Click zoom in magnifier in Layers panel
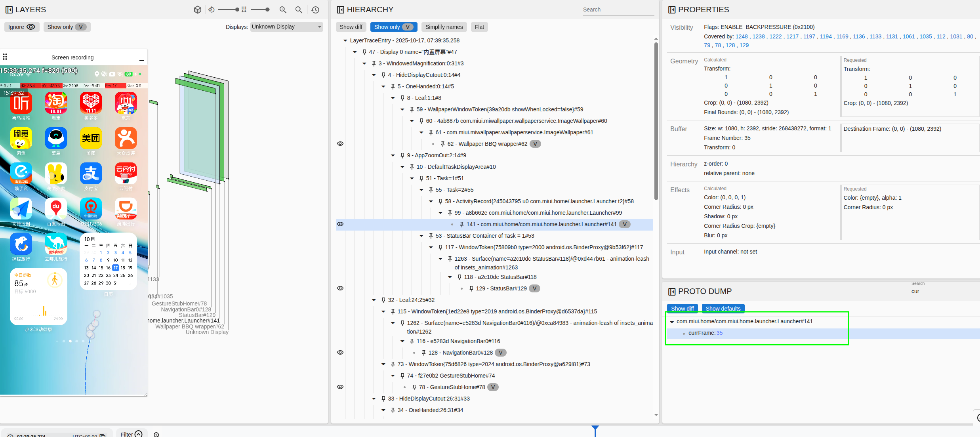 283,10
